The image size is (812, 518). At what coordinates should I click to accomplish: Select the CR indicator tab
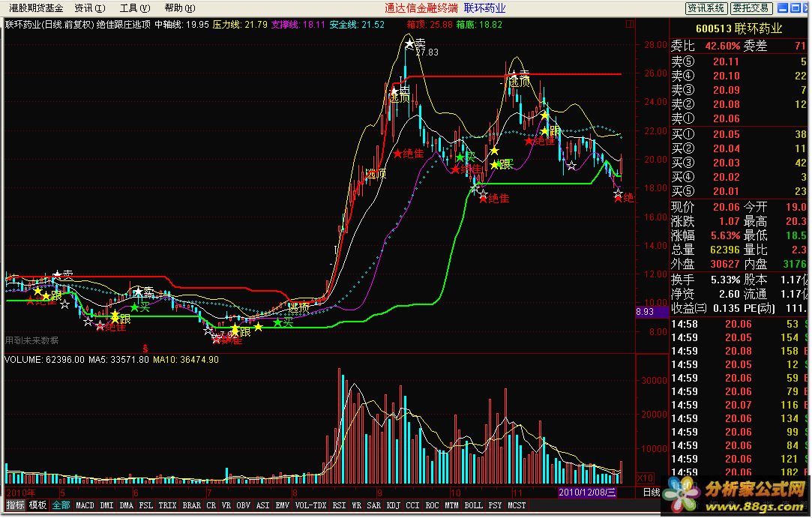click(211, 505)
